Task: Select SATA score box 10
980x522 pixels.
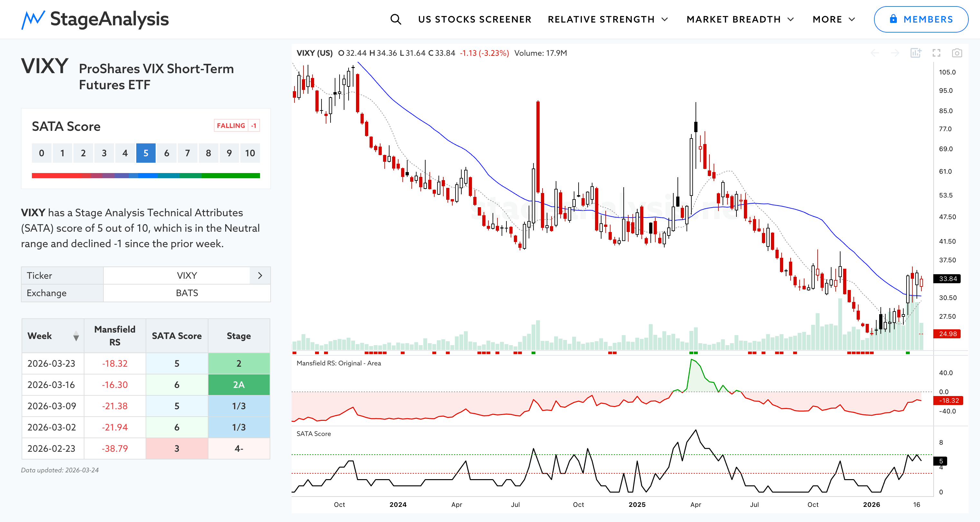Action: coord(250,153)
